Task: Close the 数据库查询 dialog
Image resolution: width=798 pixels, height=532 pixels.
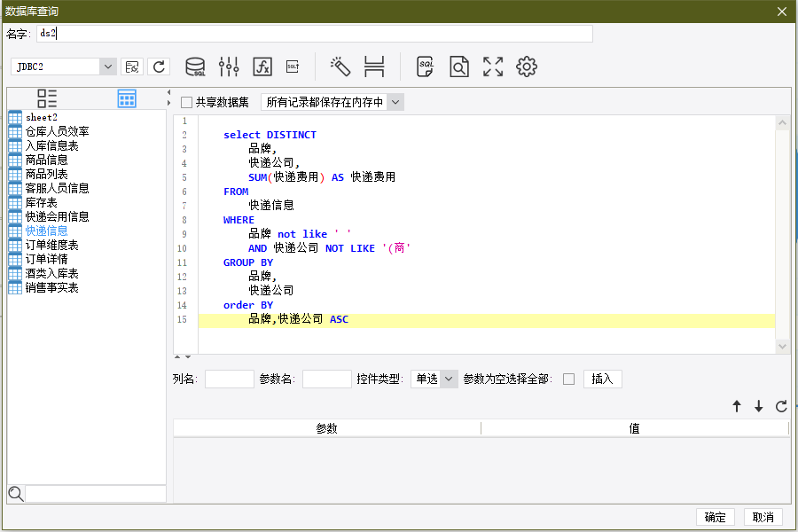Action: tap(782, 12)
